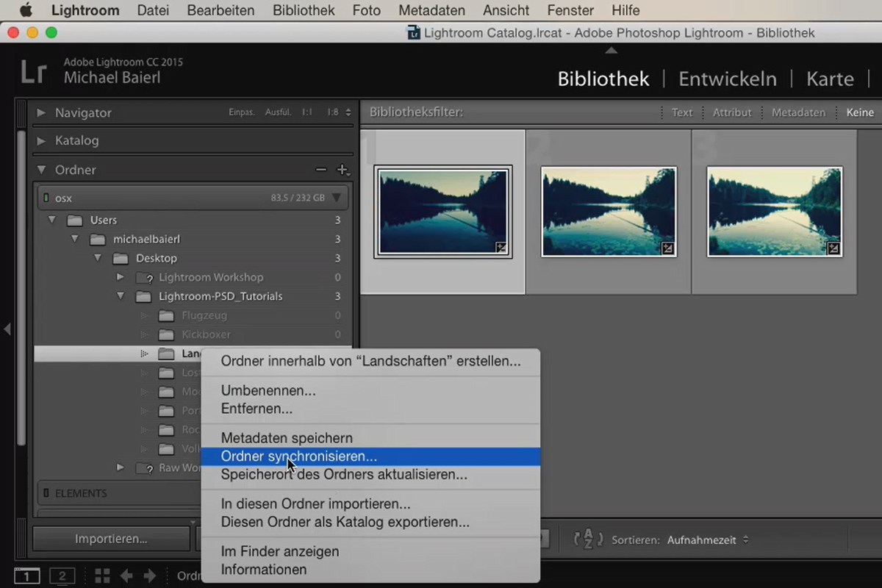The height and width of the screenshot is (588, 882).
Task: Click the A-Z sort direction icon
Action: 588,539
